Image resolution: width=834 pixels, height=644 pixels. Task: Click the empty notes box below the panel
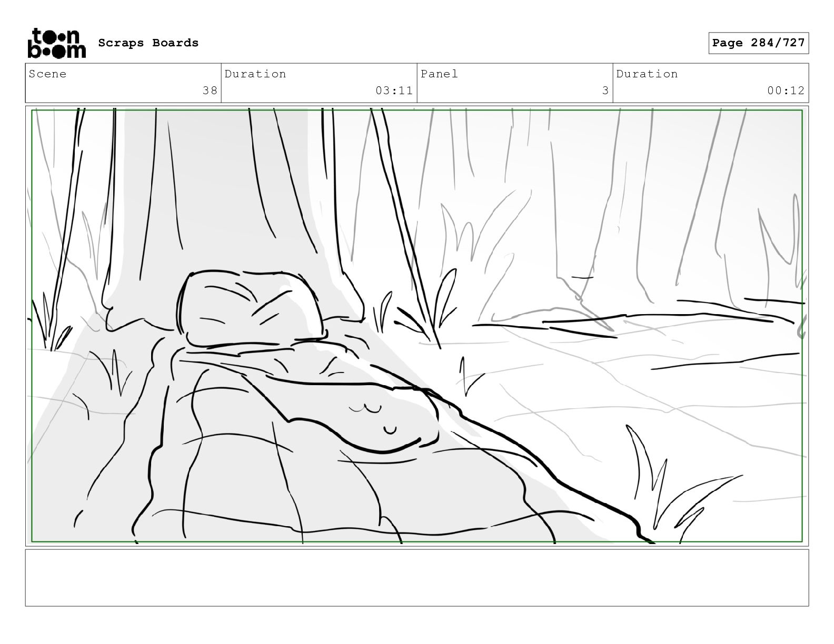(x=417, y=578)
